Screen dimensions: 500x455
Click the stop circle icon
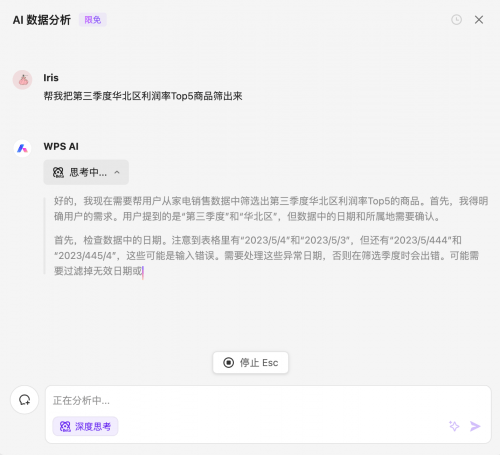[229, 363]
